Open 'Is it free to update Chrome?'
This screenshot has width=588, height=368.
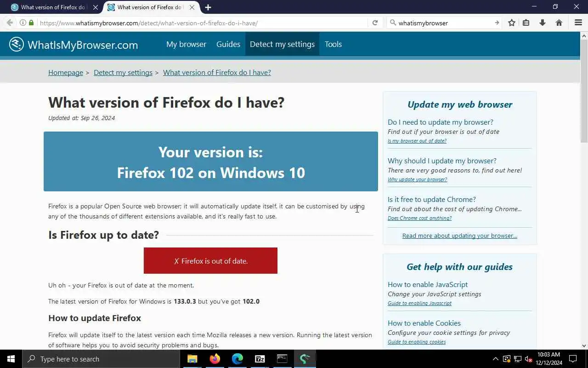(x=432, y=199)
